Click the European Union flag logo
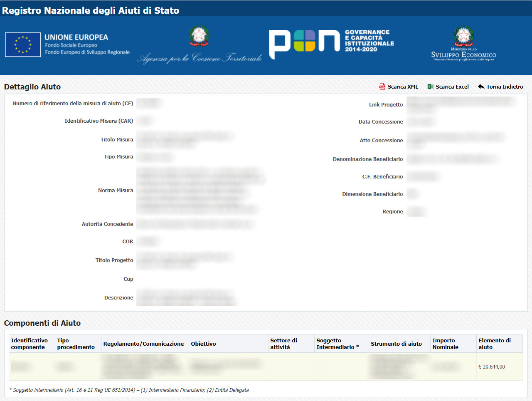Image resolution: width=532 pixels, height=401 pixels. point(23,45)
